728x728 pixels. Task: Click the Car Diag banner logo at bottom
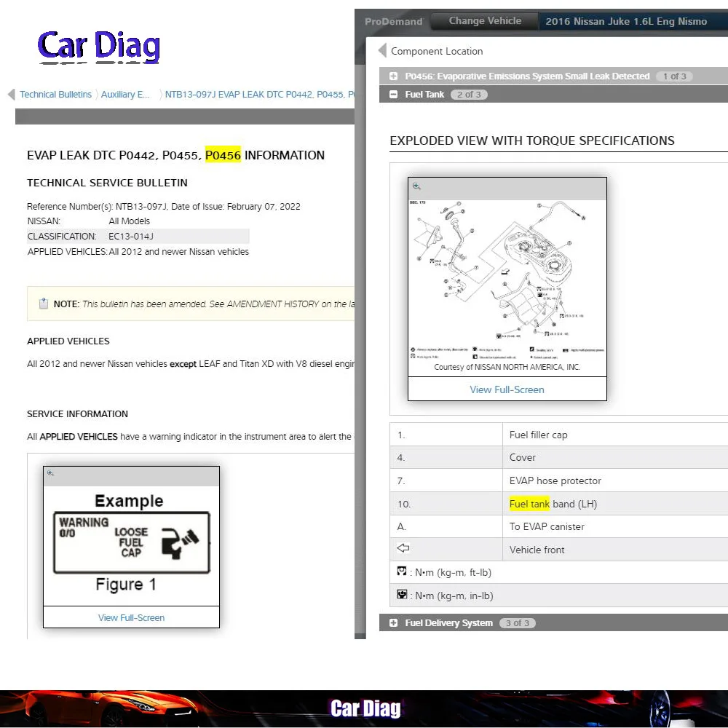tap(365, 708)
